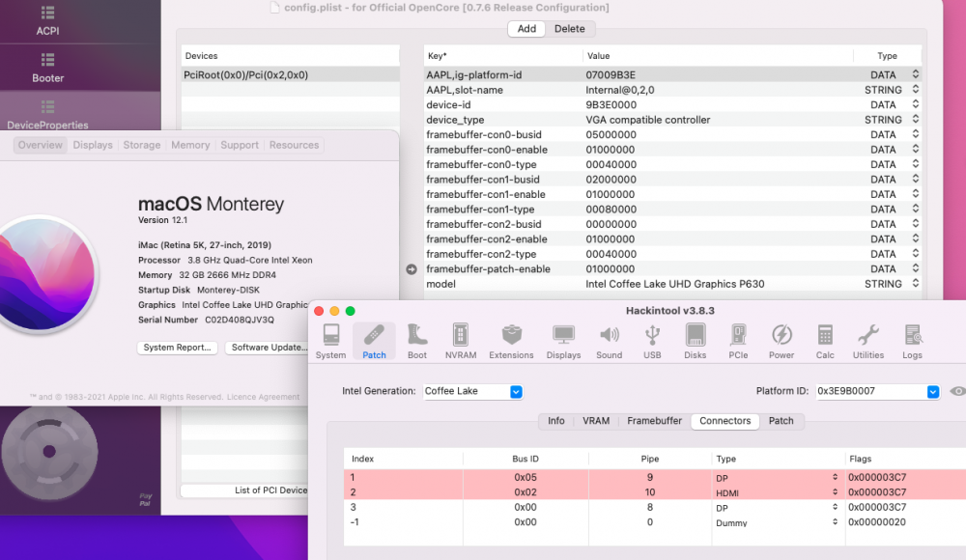
Task: Select Storage tab in About This Mac
Action: (142, 145)
